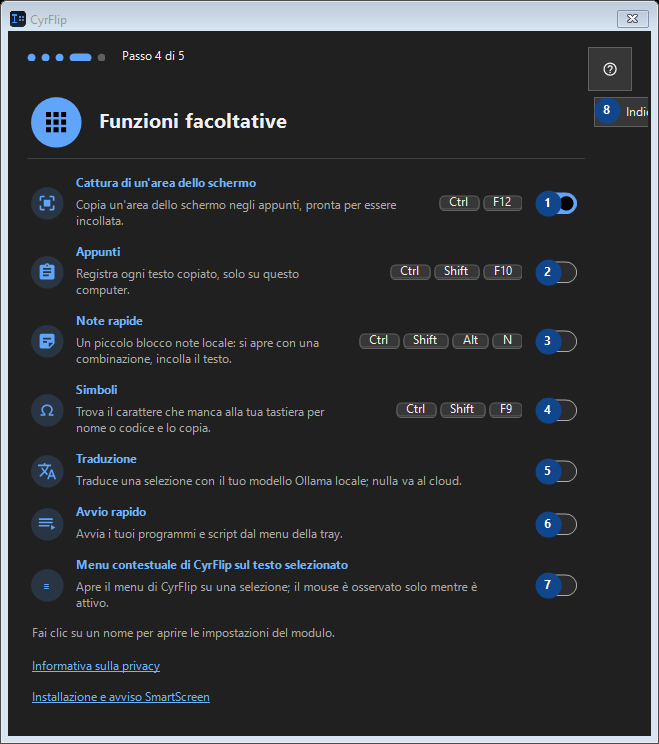Click the Avvio rapido playlist icon

tap(47, 524)
